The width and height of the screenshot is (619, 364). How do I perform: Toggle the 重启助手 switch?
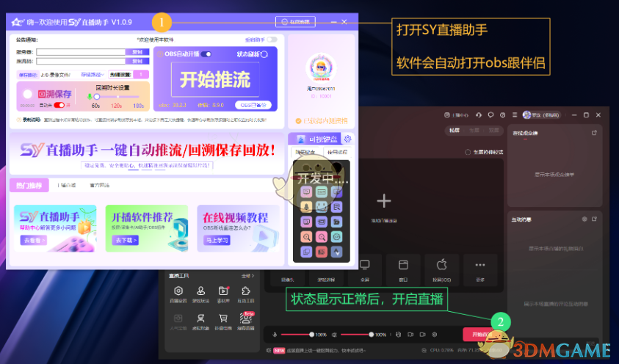[x=272, y=40]
